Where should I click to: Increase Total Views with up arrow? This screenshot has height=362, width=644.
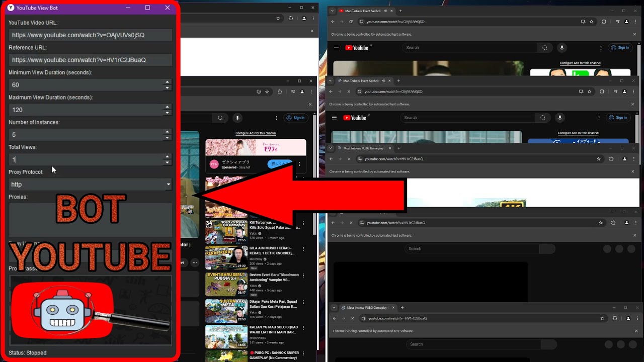coord(168,157)
